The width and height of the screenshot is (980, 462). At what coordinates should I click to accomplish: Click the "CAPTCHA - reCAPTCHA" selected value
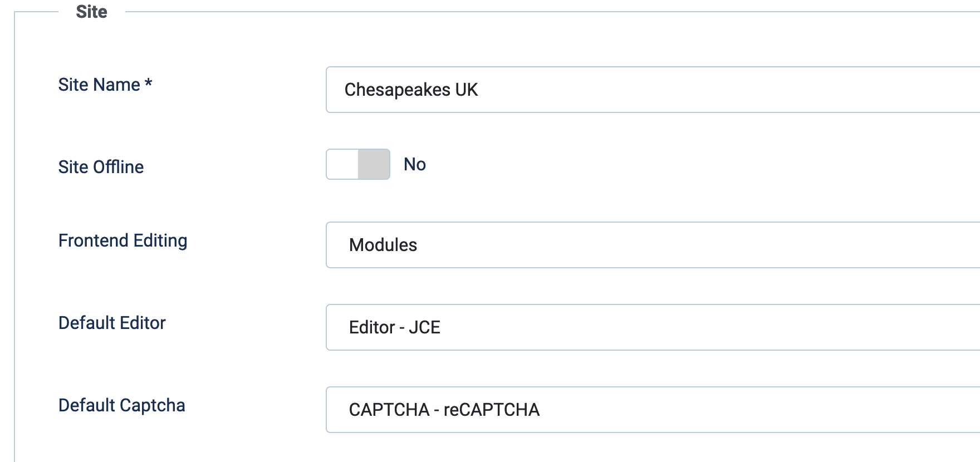click(x=444, y=410)
